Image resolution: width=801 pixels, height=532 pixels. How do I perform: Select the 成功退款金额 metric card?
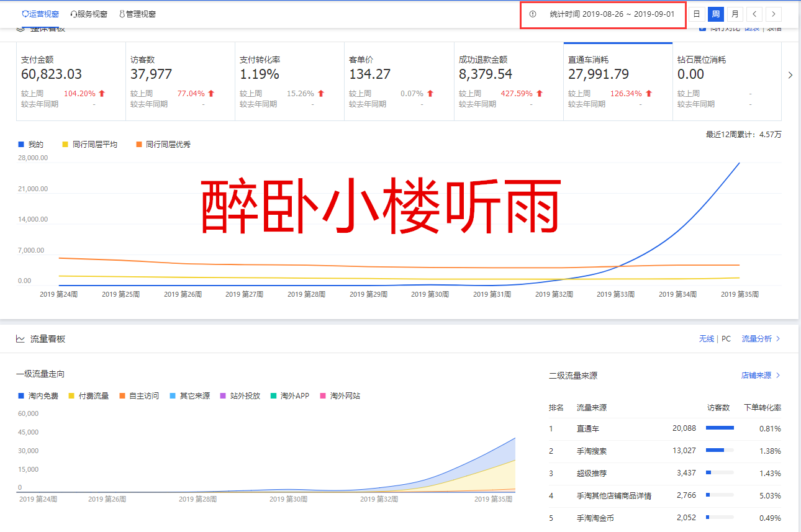[509, 81]
